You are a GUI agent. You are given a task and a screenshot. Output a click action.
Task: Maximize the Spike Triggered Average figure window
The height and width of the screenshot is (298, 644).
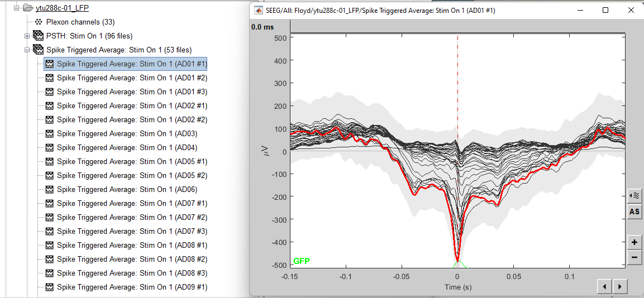(605, 10)
